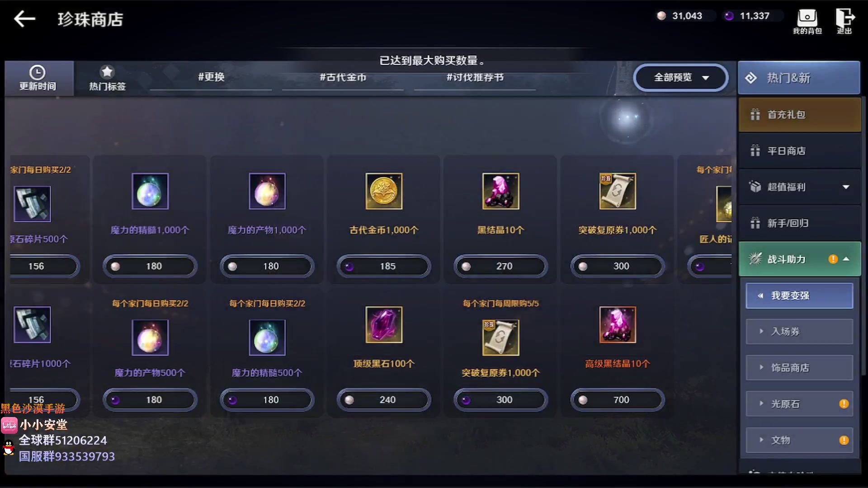Click the exit (退出) icon
Viewport: 868px width, 488px height.
point(844,18)
